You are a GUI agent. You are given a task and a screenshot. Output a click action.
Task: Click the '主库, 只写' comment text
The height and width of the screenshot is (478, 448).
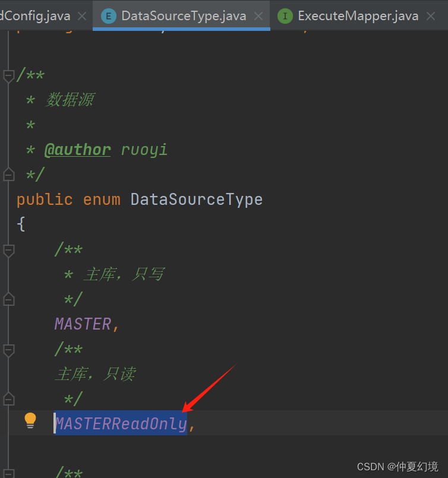point(124,274)
